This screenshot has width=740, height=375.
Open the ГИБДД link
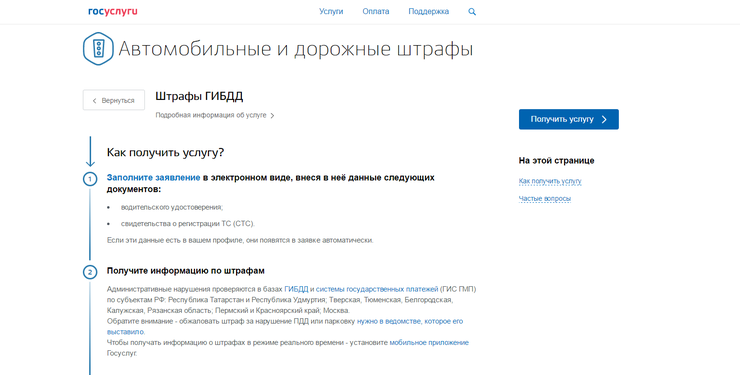point(296,289)
